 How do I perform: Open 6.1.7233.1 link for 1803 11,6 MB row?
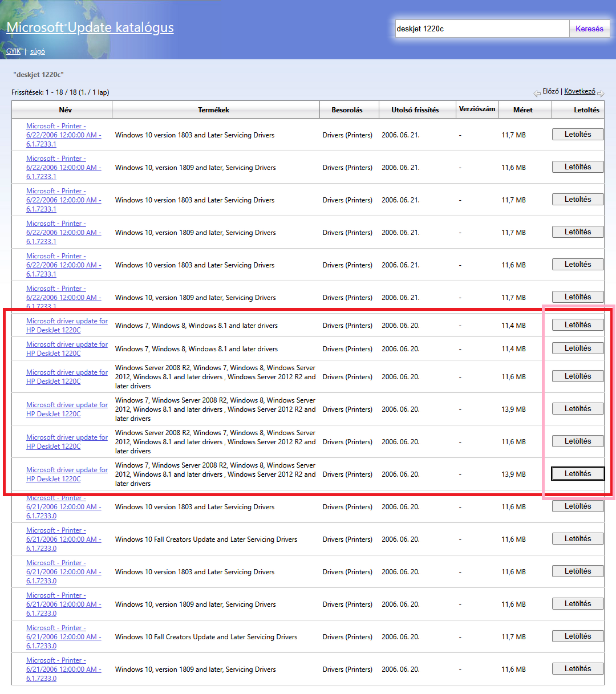[64, 265]
